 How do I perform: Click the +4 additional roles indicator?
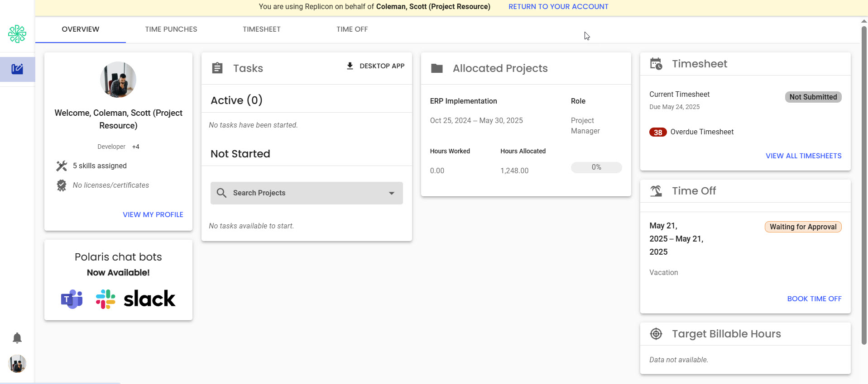136,147
